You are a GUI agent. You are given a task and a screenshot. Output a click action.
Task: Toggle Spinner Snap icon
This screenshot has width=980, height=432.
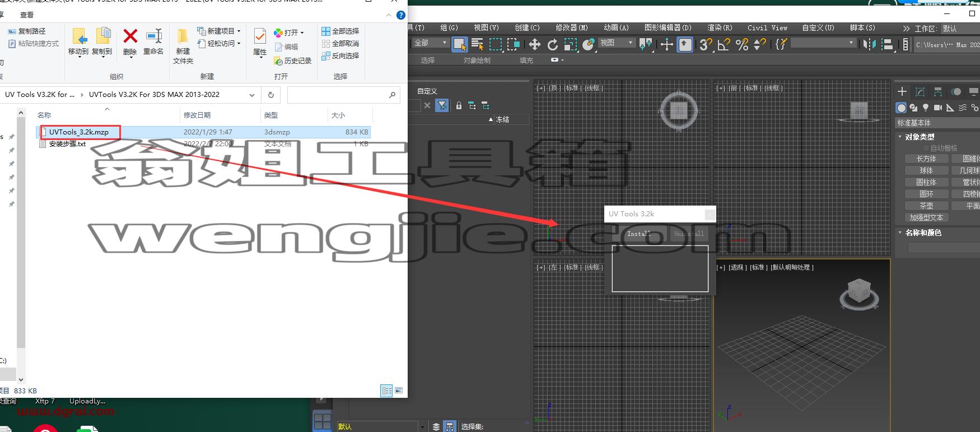[x=760, y=44]
